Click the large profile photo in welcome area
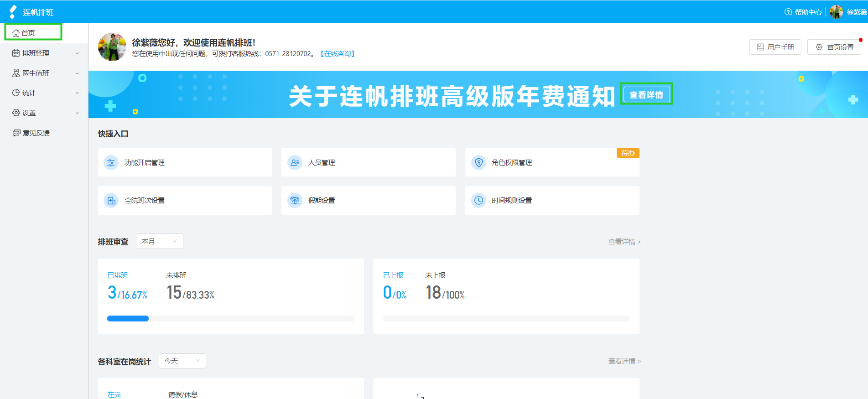868x399 pixels. tap(112, 47)
